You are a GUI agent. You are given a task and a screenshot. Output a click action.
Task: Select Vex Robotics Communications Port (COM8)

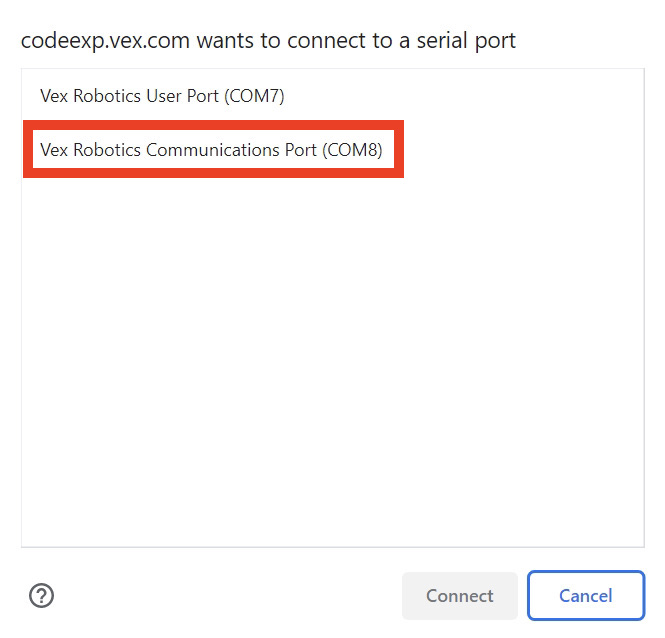[x=211, y=150]
